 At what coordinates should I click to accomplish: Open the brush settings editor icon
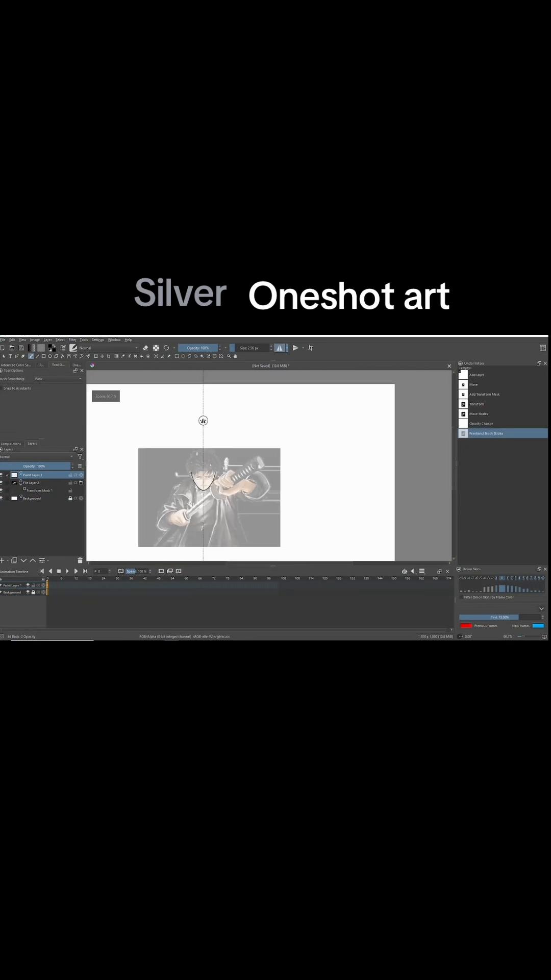click(63, 348)
